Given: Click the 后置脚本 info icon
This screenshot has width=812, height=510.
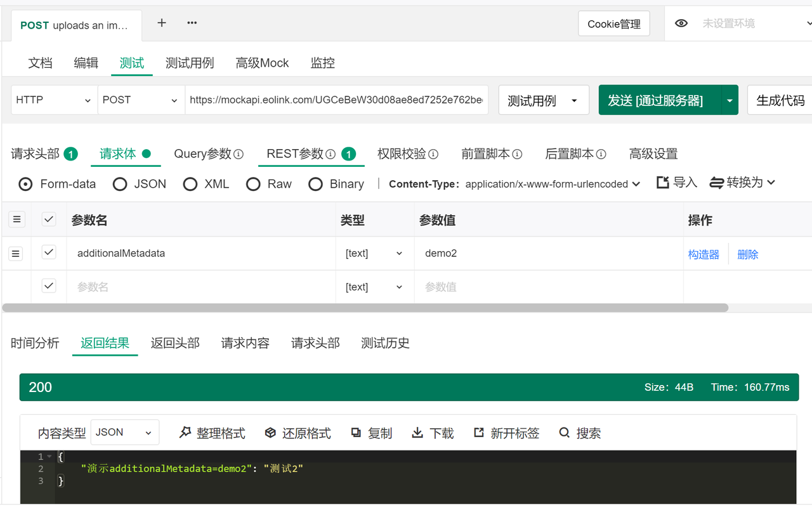Looking at the screenshot, I should pyautogui.click(x=601, y=154).
